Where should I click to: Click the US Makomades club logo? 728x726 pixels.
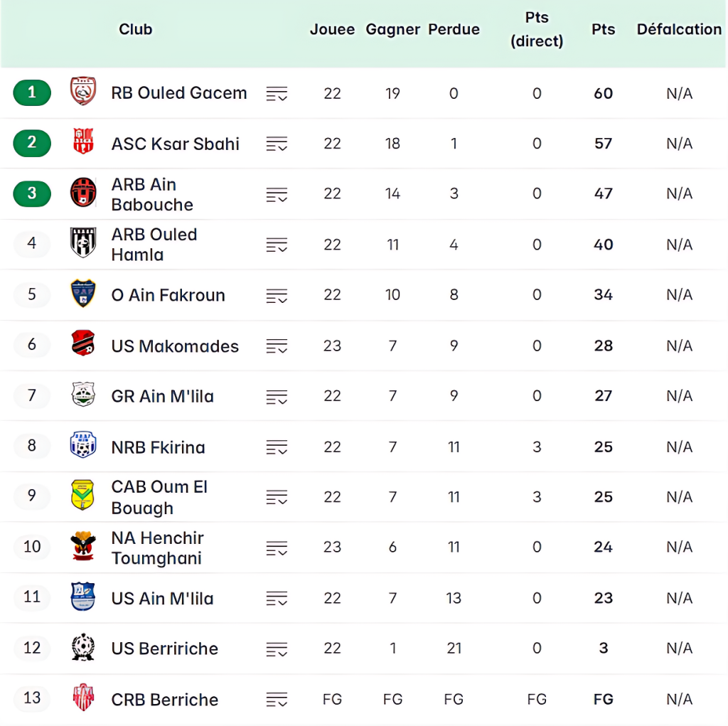(x=83, y=345)
